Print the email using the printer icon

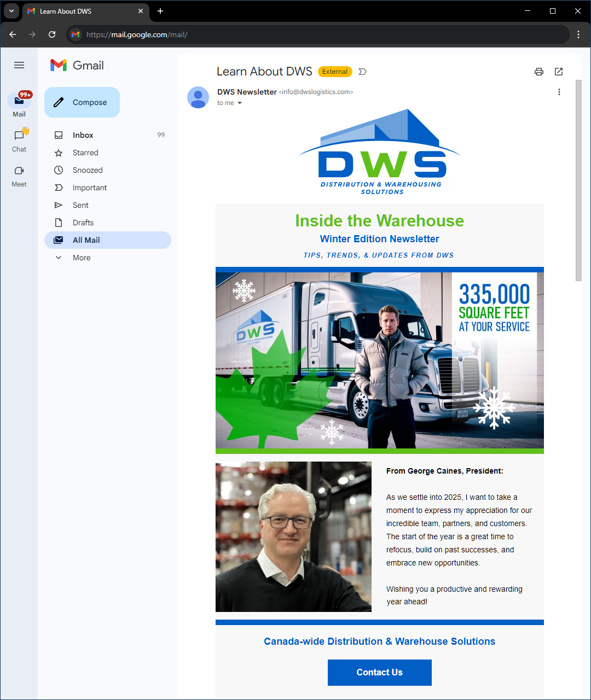[x=539, y=72]
